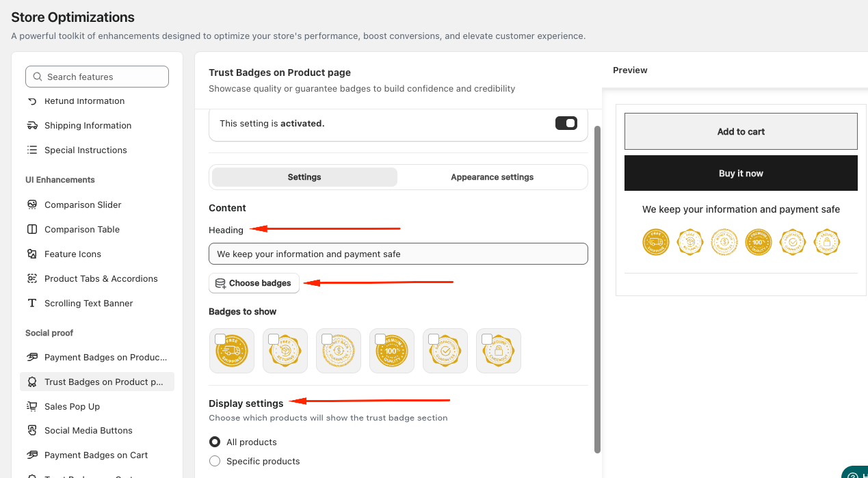Switch to the Settings tab

click(304, 177)
